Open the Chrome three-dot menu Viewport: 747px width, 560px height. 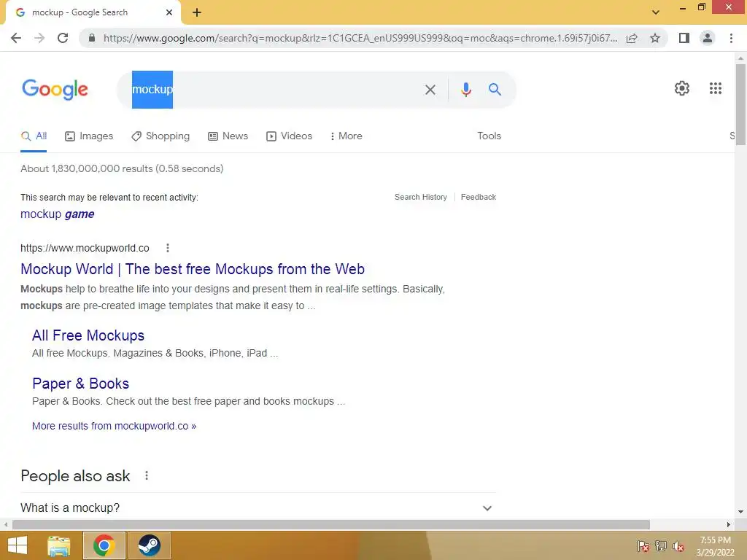pos(731,38)
